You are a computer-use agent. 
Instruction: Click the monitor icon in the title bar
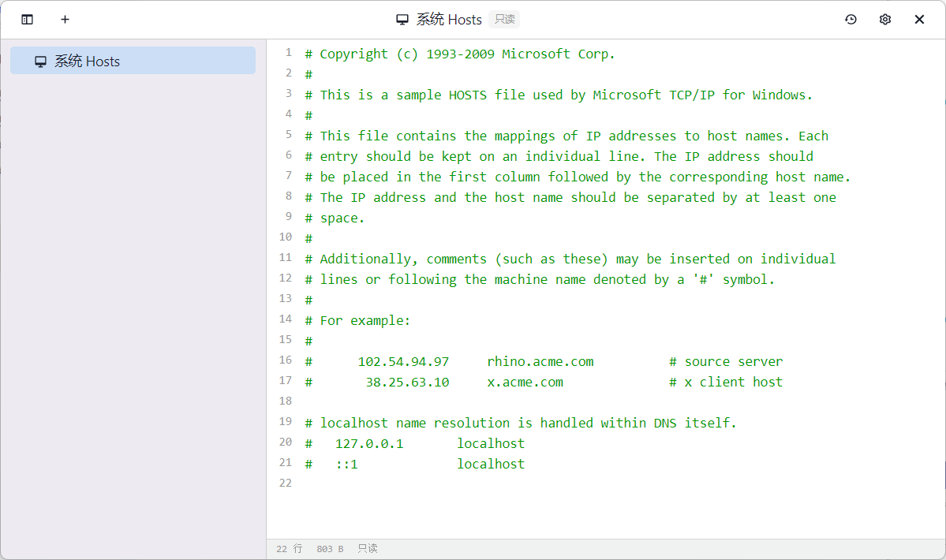[402, 20]
